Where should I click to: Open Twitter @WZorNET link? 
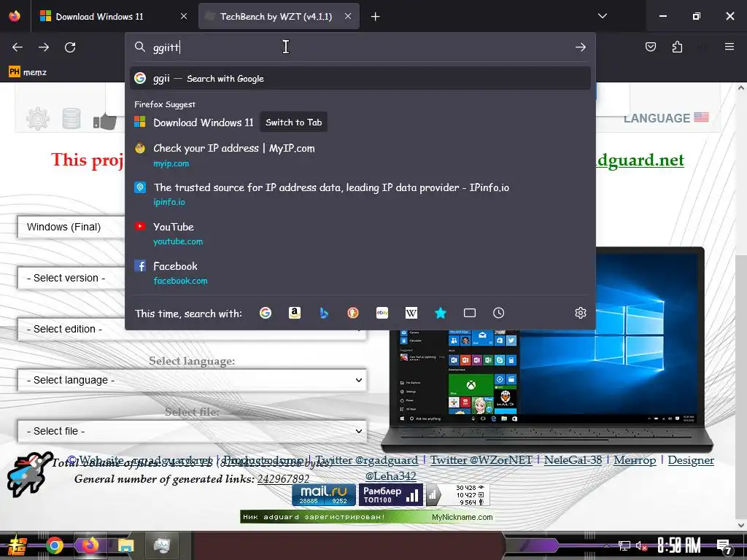pyautogui.click(x=481, y=460)
